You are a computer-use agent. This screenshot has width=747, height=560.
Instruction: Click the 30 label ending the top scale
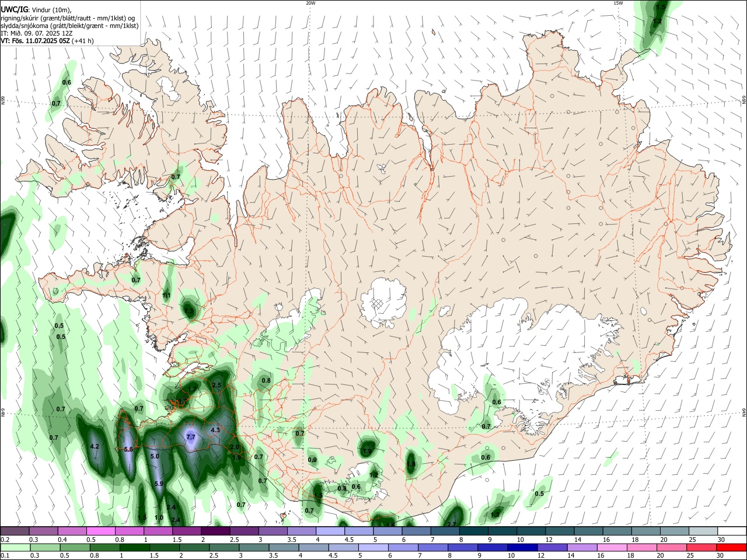pos(720,540)
